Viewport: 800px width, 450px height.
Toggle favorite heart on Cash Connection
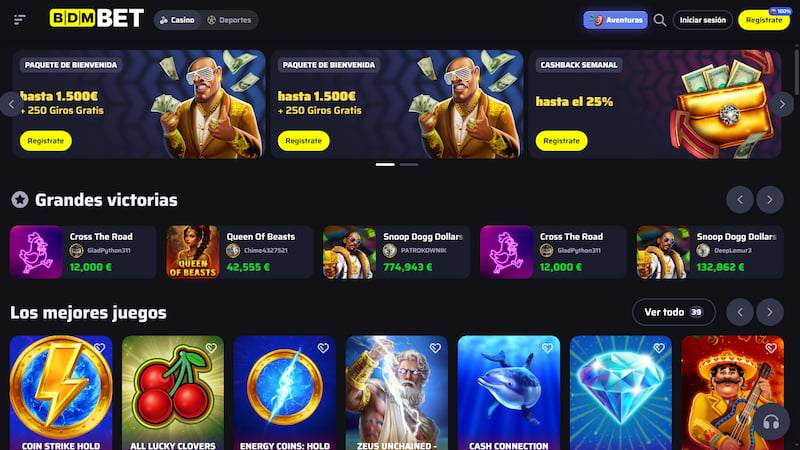coord(547,348)
